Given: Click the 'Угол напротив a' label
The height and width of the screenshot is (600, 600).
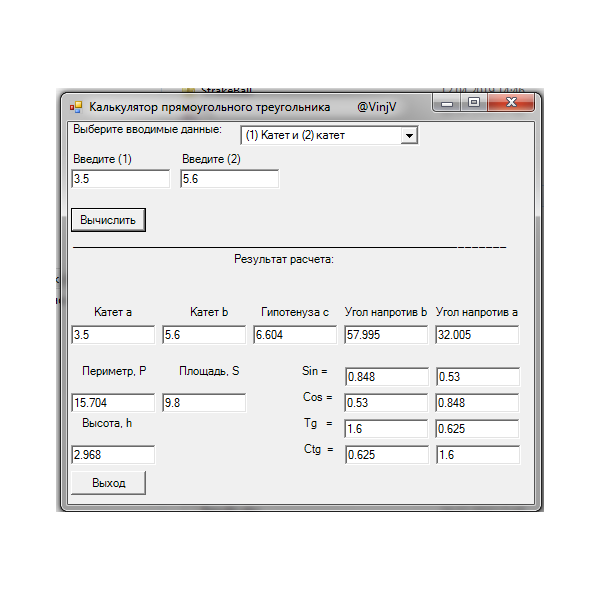Looking at the screenshot, I should coord(477,312).
